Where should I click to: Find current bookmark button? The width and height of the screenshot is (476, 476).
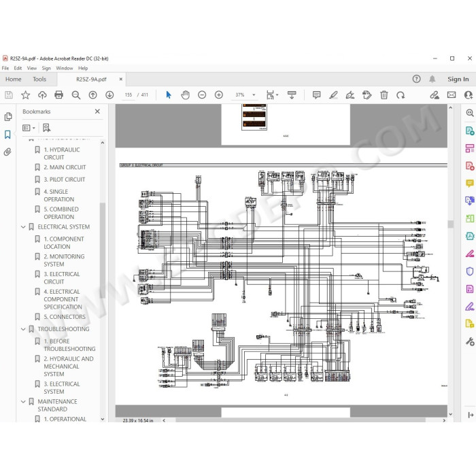(x=46, y=128)
